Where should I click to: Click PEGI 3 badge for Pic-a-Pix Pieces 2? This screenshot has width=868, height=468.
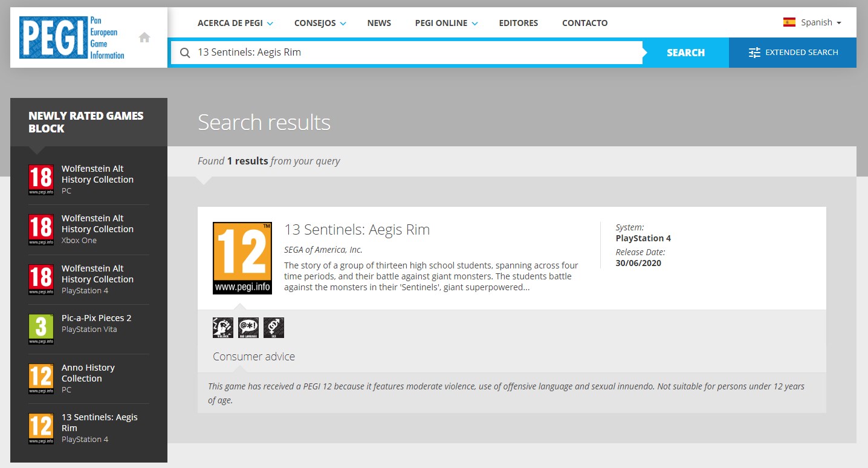tap(41, 329)
